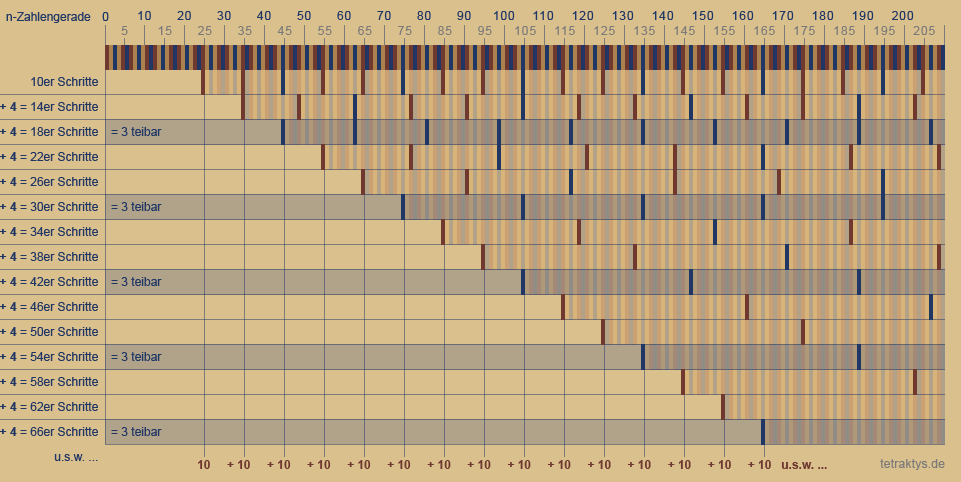Click the 100 label on the number line
This screenshot has height=482, width=961.
pyautogui.click(x=503, y=17)
